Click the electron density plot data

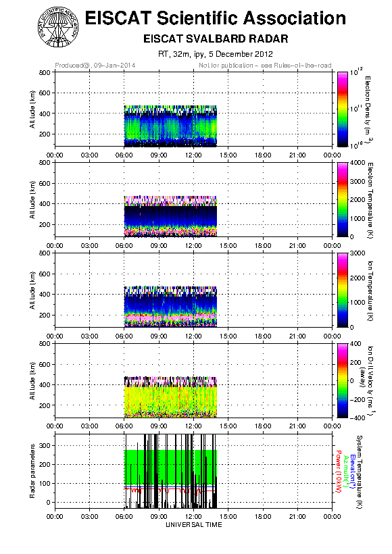[x=170, y=126]
